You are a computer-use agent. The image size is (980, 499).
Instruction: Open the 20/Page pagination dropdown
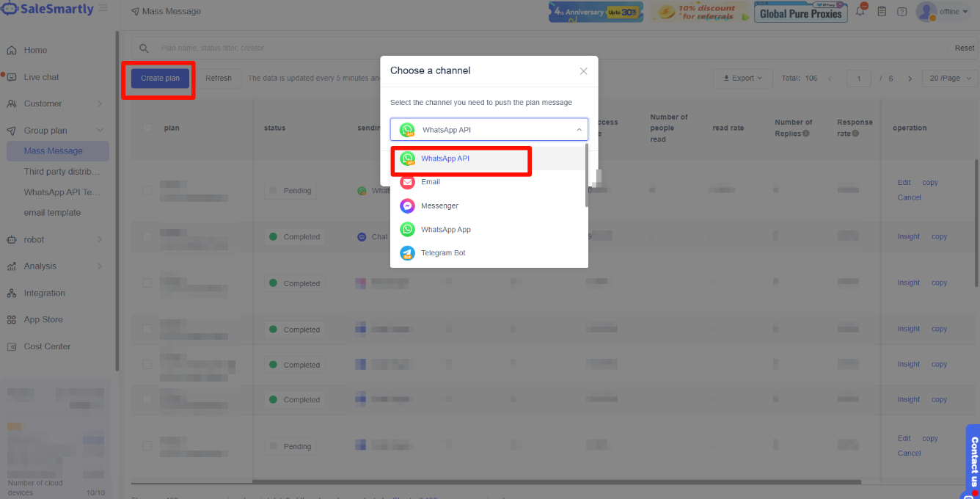click(950, 79)
